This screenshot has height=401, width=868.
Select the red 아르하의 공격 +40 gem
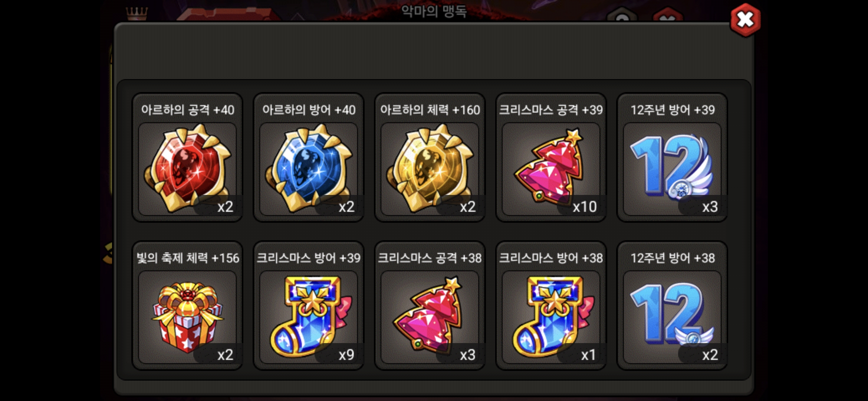pyautogui.click(x=187, y=168)
